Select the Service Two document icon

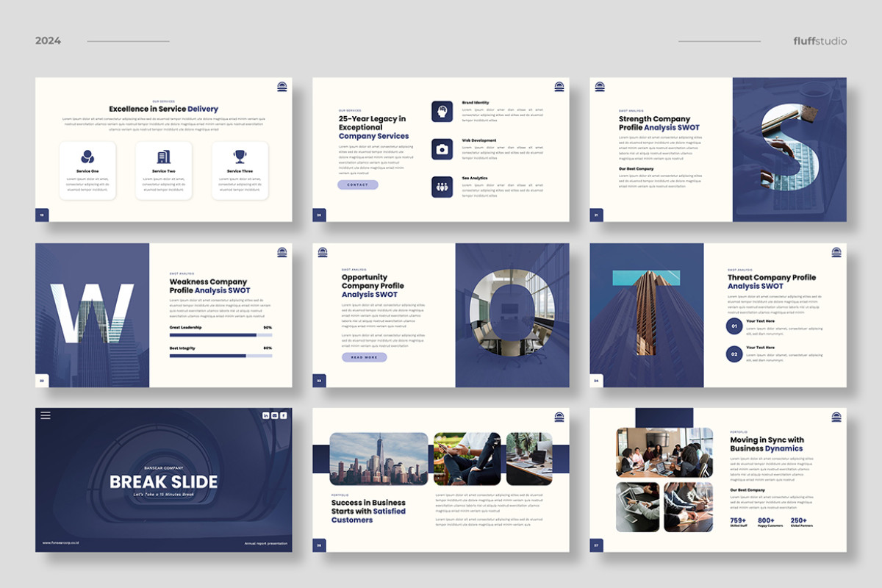163,155
